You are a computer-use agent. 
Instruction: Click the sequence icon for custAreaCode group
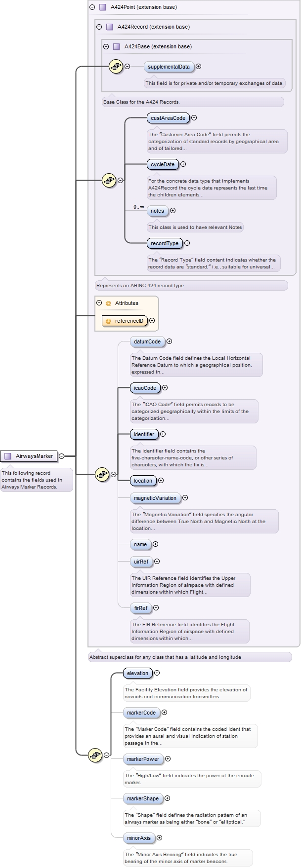(109, 181)
